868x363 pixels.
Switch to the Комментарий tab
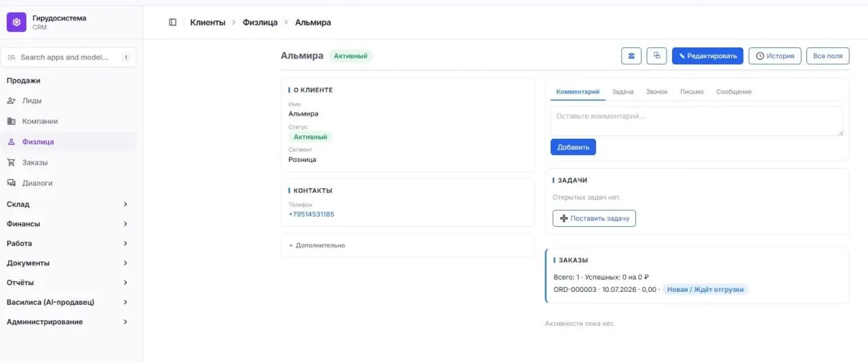(578, 91)
